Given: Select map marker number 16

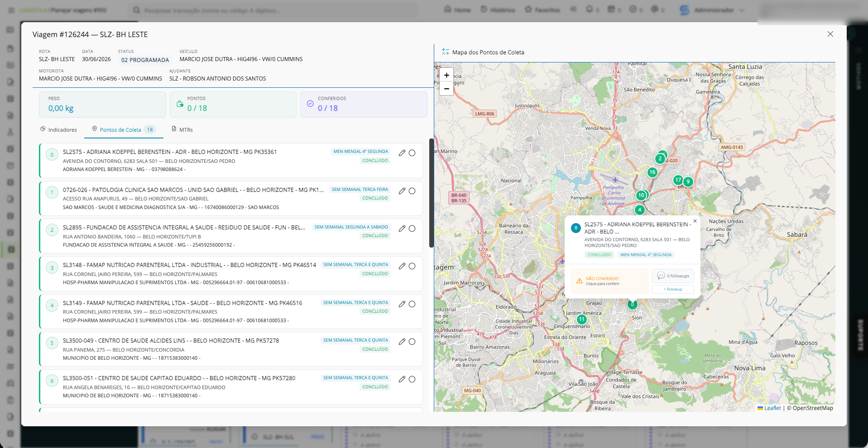Looking at the screenshot, I should [x=652, y=172].
